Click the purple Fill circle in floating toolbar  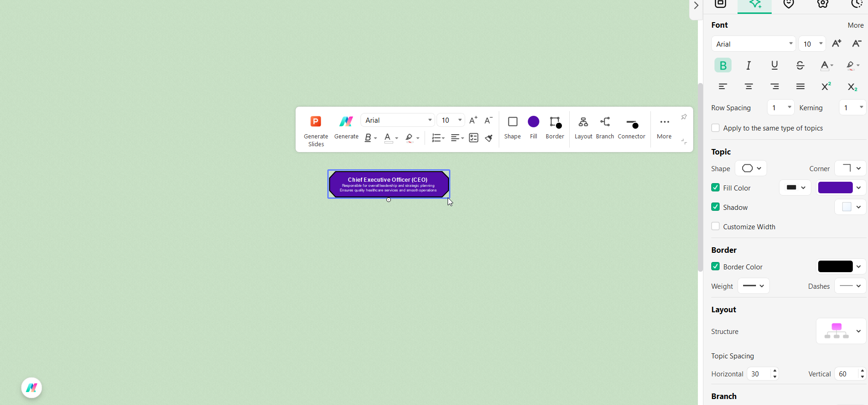tap(533, 122)
